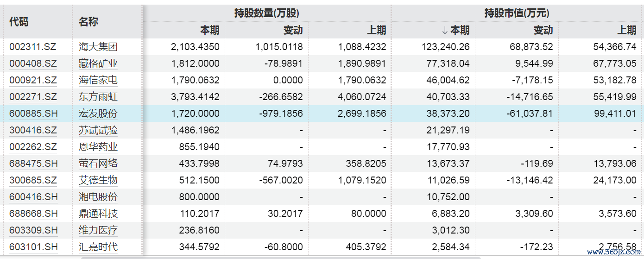This screenshot has height=259, width=644.
Task: Open stock code 000921.SZ link
Action: coord(33,80)
